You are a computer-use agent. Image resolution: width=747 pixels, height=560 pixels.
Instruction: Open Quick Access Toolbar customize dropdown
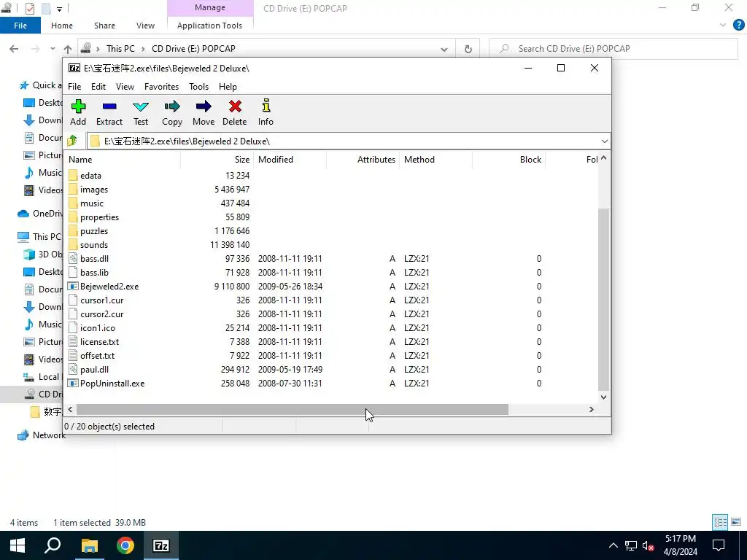pyautogui.click(x=59, y=9)
